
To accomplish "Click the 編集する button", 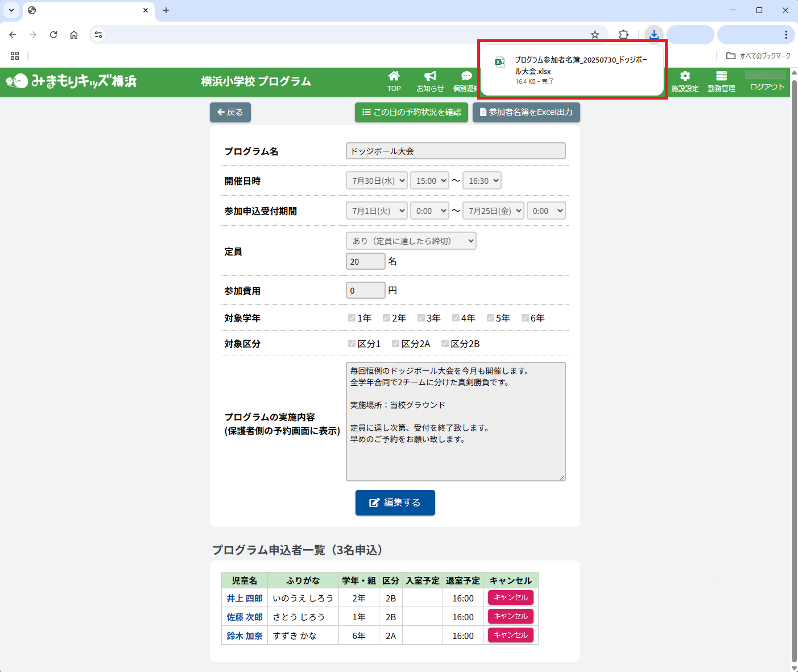I will click(395, 502).
